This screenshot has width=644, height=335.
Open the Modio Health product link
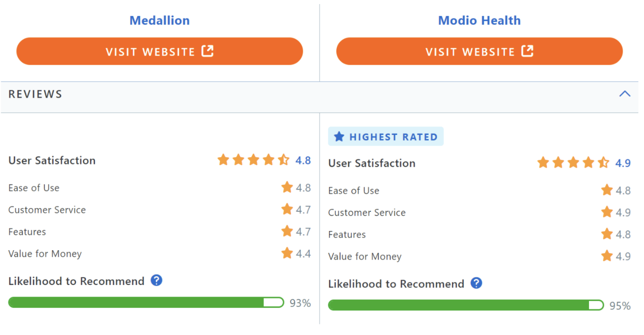pyautogui.click(x=479, y=21)
